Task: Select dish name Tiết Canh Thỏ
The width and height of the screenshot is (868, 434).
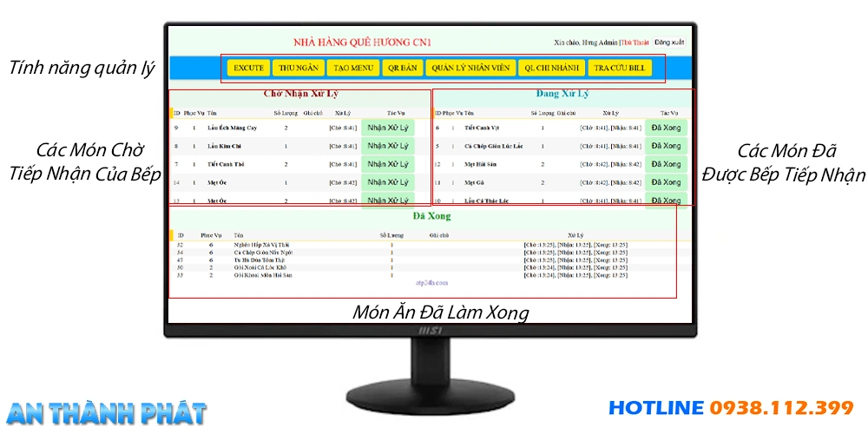Action: pos(226,164)
